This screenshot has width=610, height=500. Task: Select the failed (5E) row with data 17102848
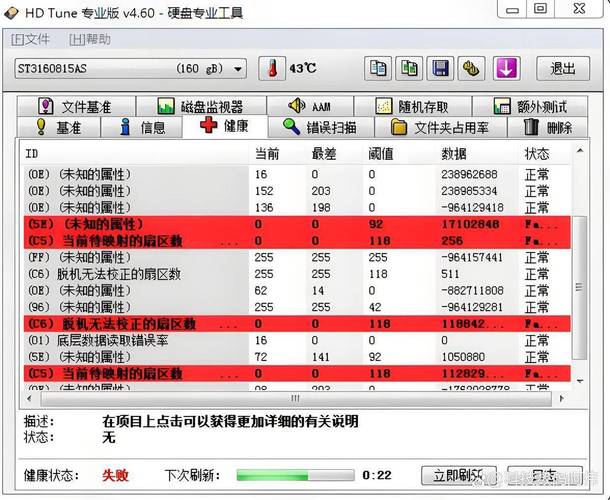297,224
